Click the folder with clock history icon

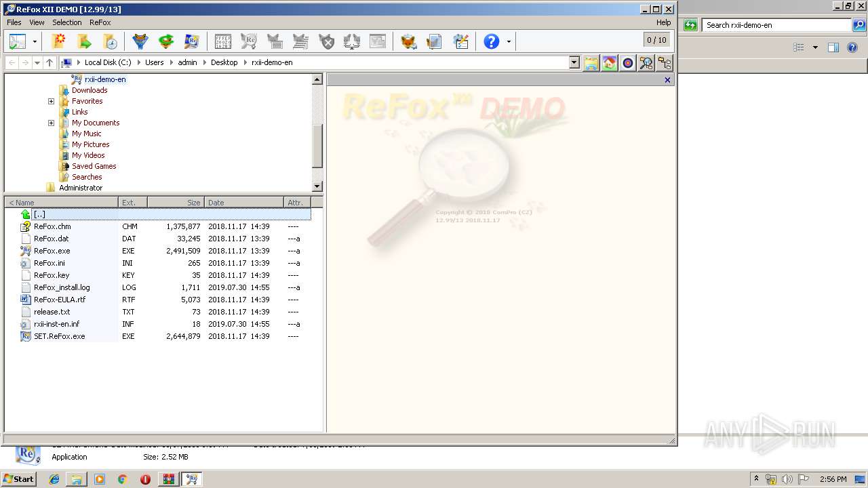[x=110, y=41]
